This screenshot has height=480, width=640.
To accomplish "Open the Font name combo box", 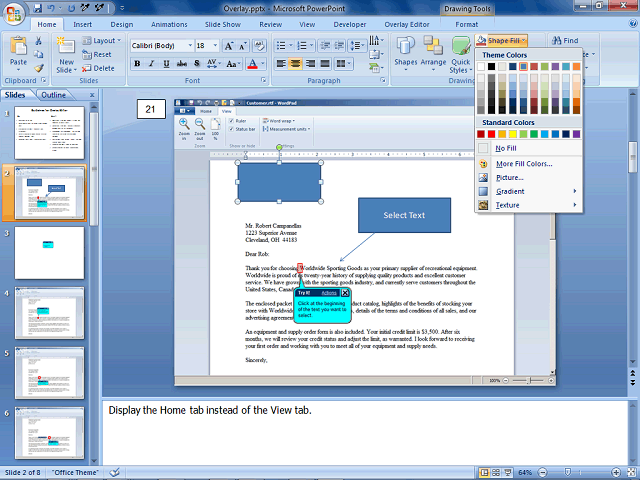I will [162, 45].
